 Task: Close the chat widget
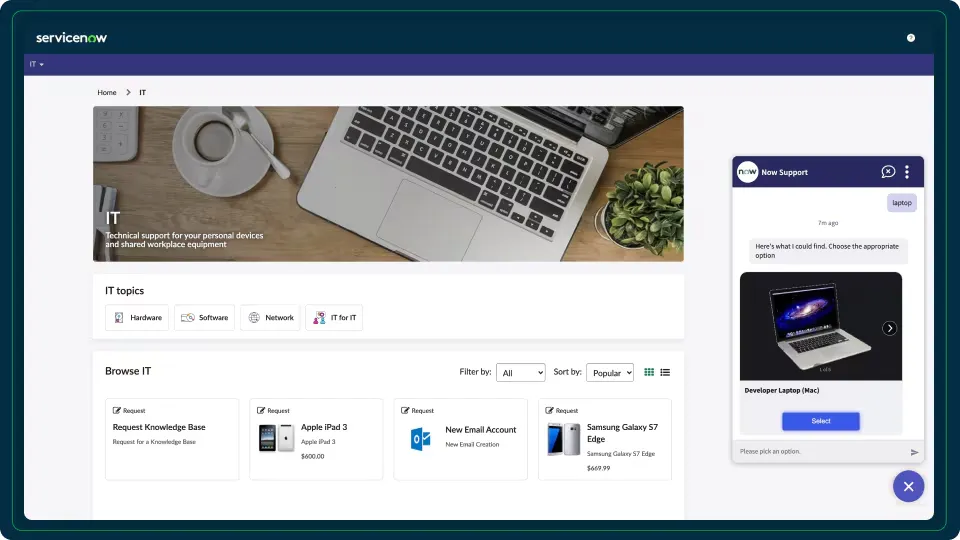pyautogui.click(x=909, y=487)
